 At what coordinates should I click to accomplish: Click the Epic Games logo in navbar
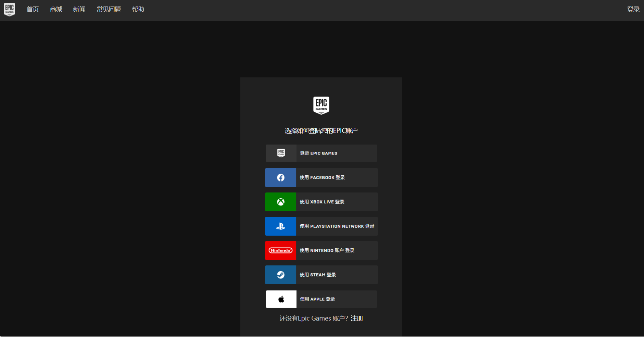9,10
